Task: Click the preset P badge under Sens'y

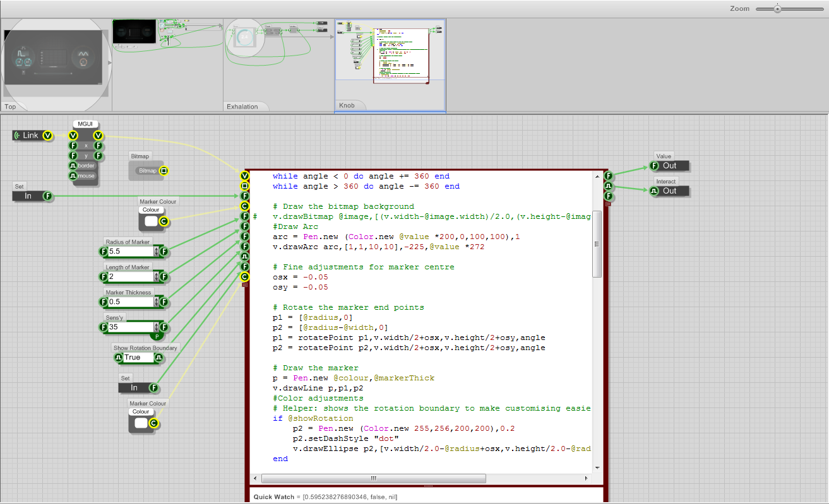Action: tap(157, 337)
